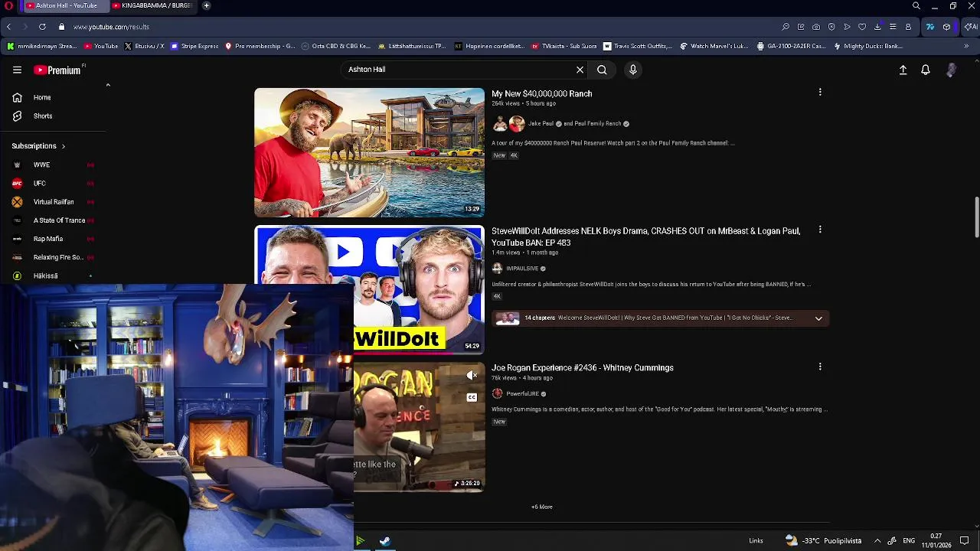This screenshot has height=551, width=980.
Task: Show +6 More results
Action: [x=542, y=507]
